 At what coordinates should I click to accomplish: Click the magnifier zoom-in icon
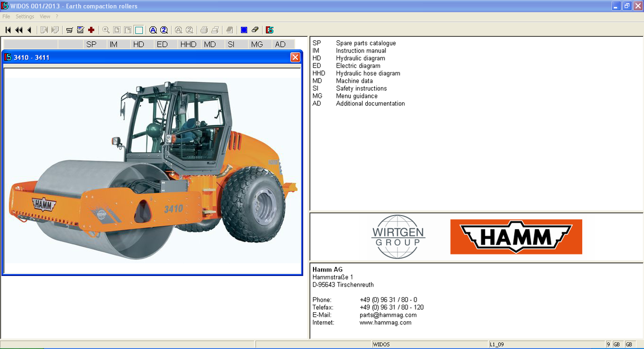(x=106, y=30)
